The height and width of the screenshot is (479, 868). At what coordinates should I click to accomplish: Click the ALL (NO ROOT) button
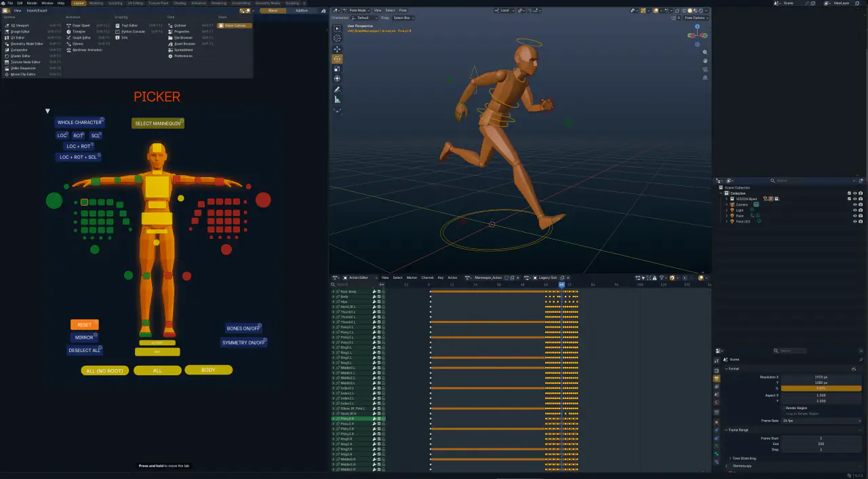pos(105,370)
